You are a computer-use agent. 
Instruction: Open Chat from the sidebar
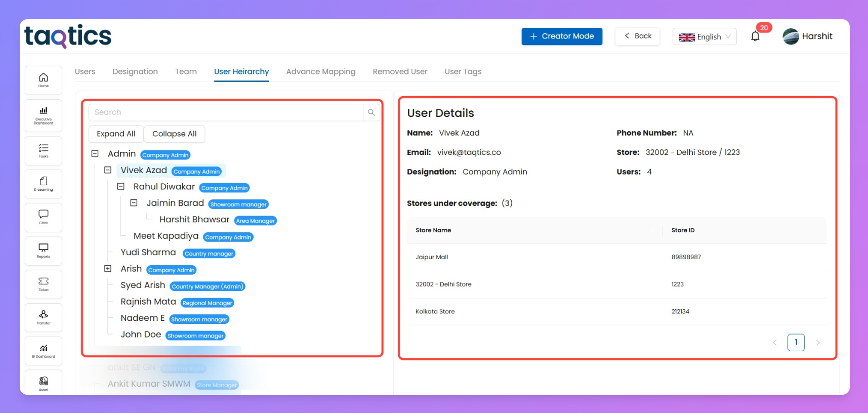44,217
